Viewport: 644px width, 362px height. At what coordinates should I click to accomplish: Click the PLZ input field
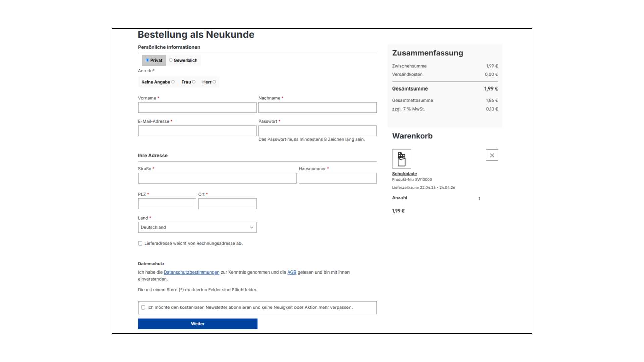(167, 203)
